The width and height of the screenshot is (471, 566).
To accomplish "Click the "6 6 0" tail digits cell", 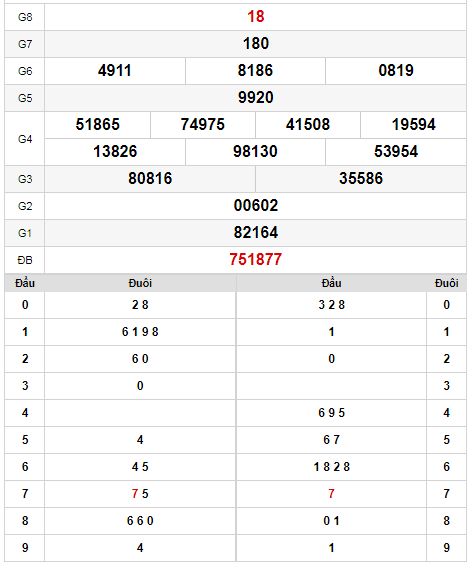I will coord(140,521).
